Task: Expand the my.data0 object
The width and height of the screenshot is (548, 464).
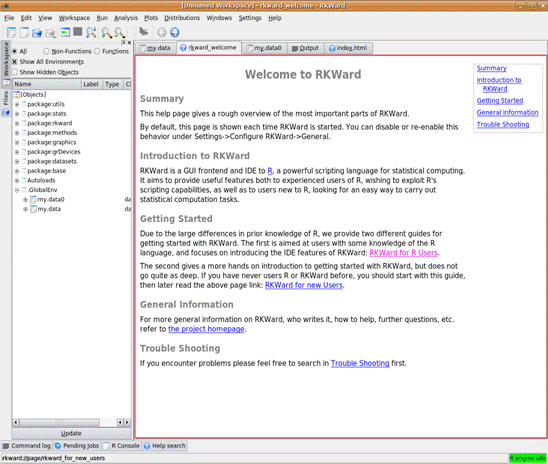Action: [25, 200]
